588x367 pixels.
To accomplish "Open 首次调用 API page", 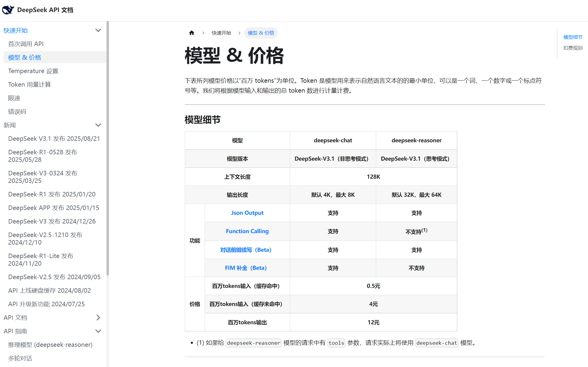I will 26,44.
